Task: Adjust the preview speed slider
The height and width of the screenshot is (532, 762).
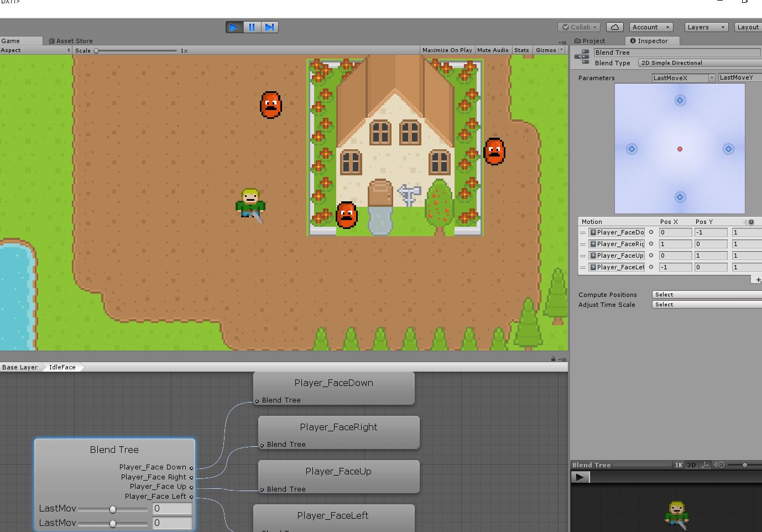Action: point(744,465)
